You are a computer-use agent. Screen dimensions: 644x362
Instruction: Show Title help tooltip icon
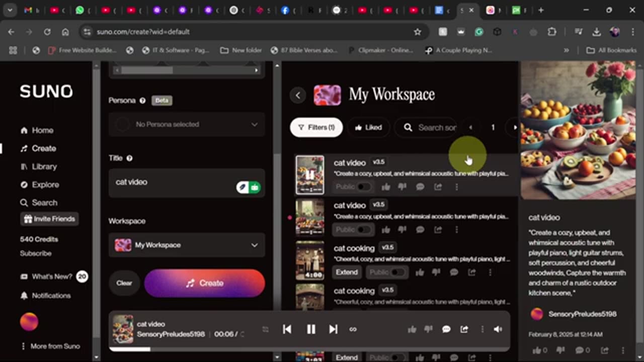(x=129, y=158)
